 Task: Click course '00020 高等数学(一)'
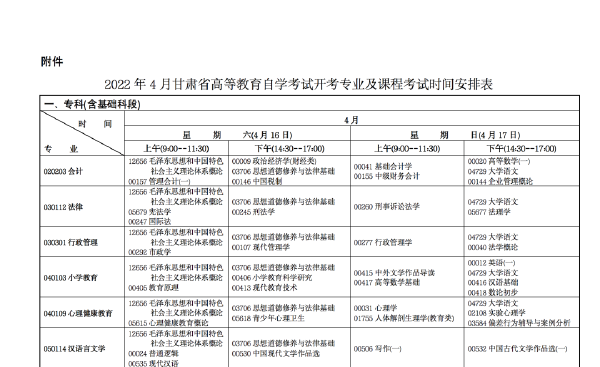[x=499, y=161]
